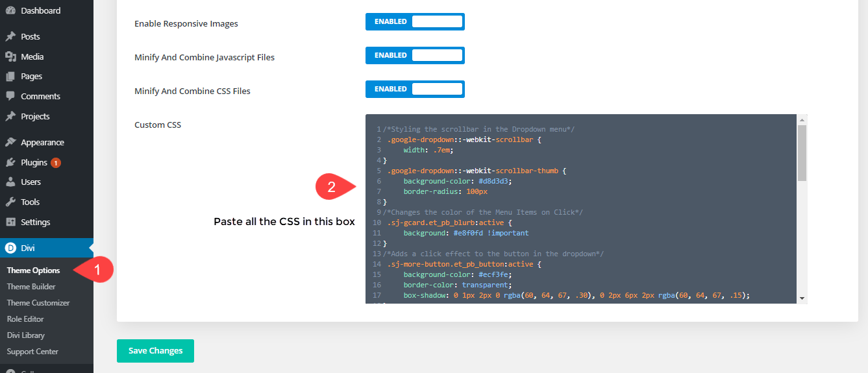Viewport: 868px width, 373px height.
Task: Click code line 'width: .7em;'
Action: click(x=428, y=150)
